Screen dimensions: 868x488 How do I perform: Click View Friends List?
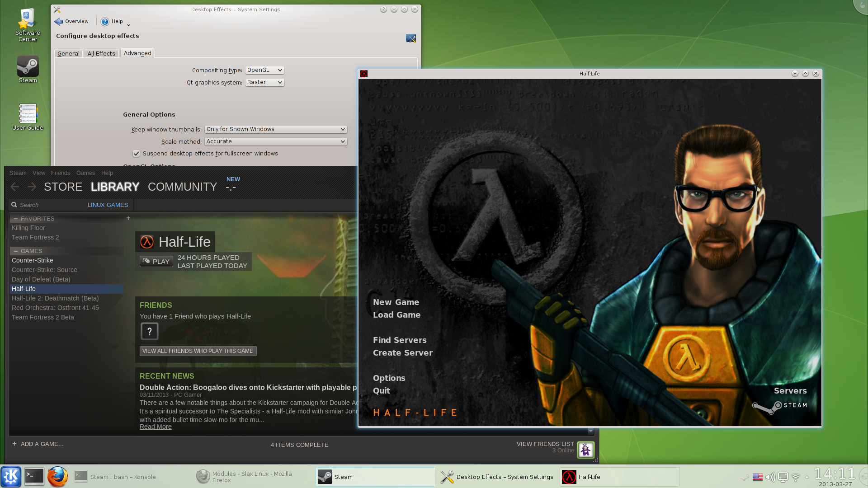tap(545, 444)
